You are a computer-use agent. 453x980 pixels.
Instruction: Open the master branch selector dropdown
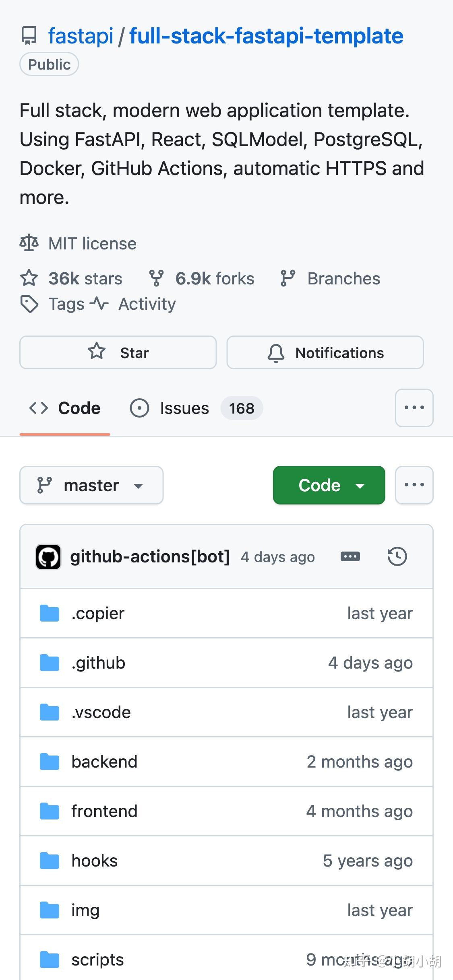(x=91, y=485)
